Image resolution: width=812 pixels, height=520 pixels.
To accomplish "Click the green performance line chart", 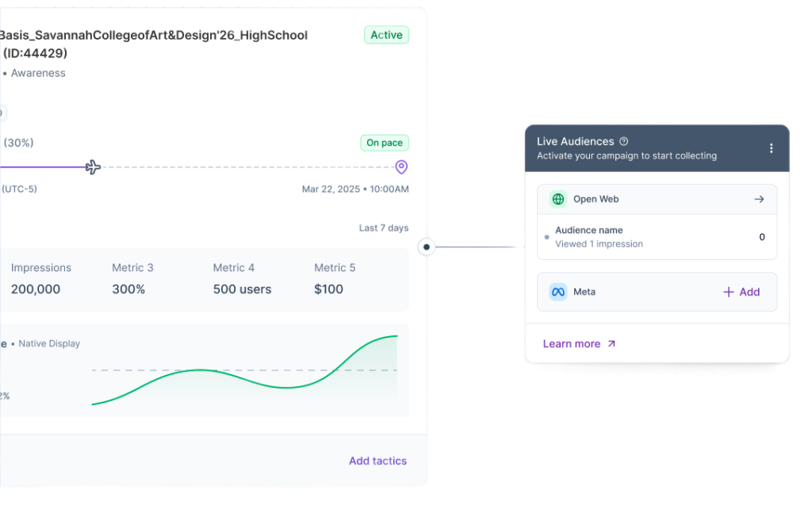I will (244, 370).
